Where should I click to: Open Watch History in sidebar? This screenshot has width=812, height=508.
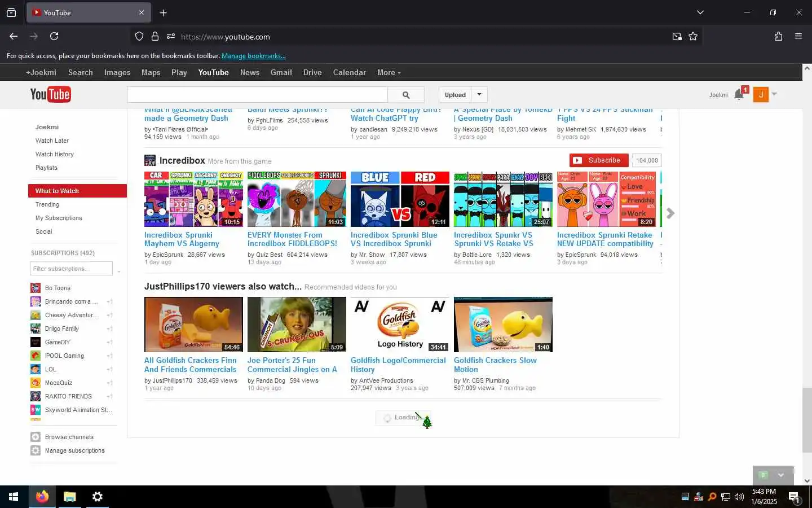click(x=55, y=154)
